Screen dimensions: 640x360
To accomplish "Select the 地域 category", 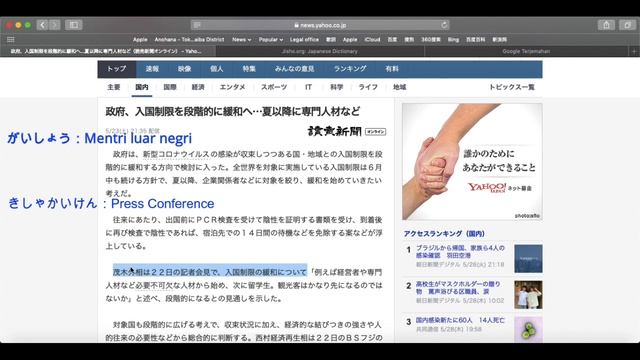I will click(399, 87).
